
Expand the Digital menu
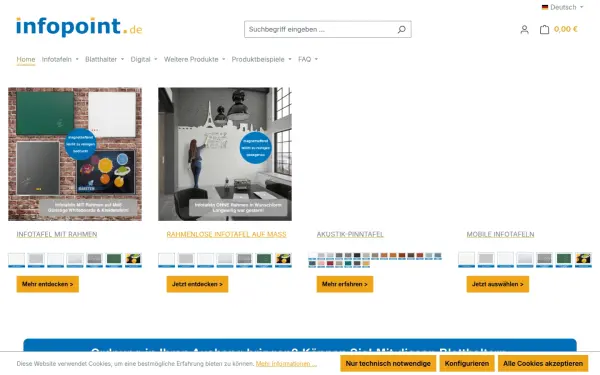pos(144,59)
